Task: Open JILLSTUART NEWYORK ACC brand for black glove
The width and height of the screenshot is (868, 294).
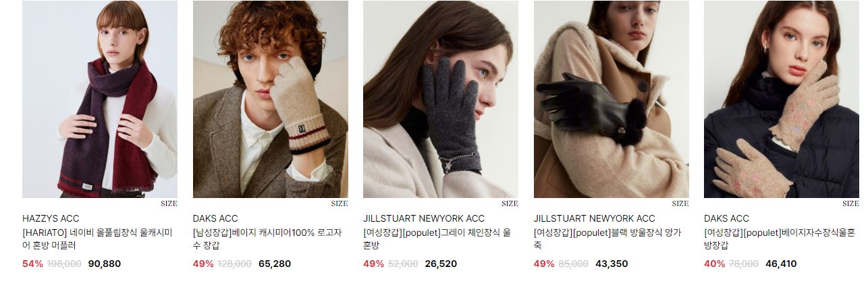Action: point(595,218)
